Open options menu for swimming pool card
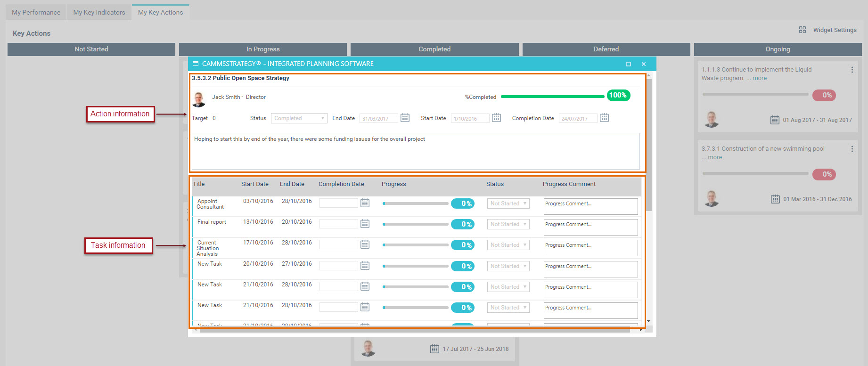868x366 pixels. [x=852, y=149]
